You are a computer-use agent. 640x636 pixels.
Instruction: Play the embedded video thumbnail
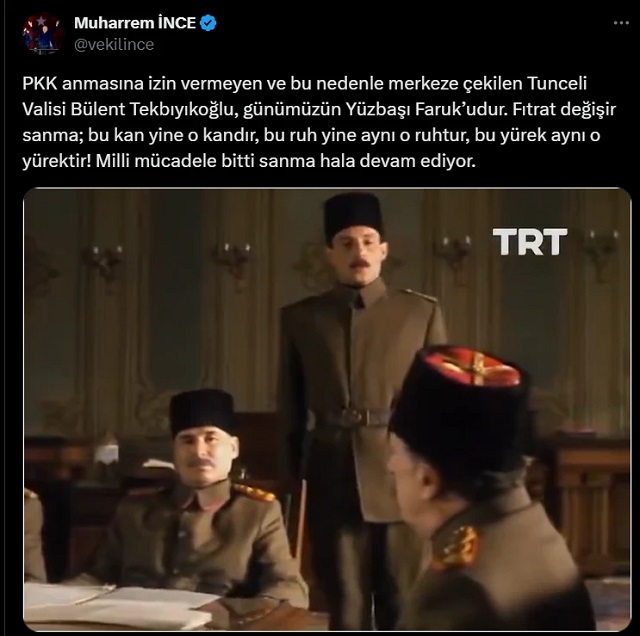327,409
